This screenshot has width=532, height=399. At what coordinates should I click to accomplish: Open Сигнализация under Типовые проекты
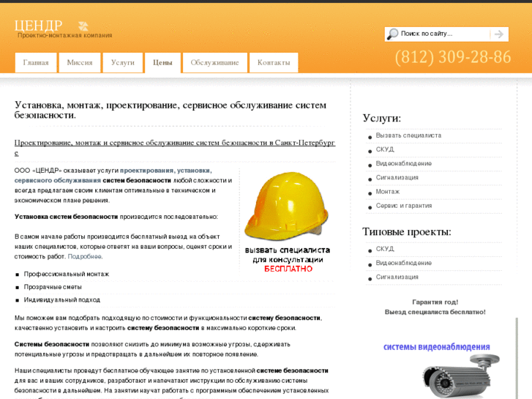(397, 277)
